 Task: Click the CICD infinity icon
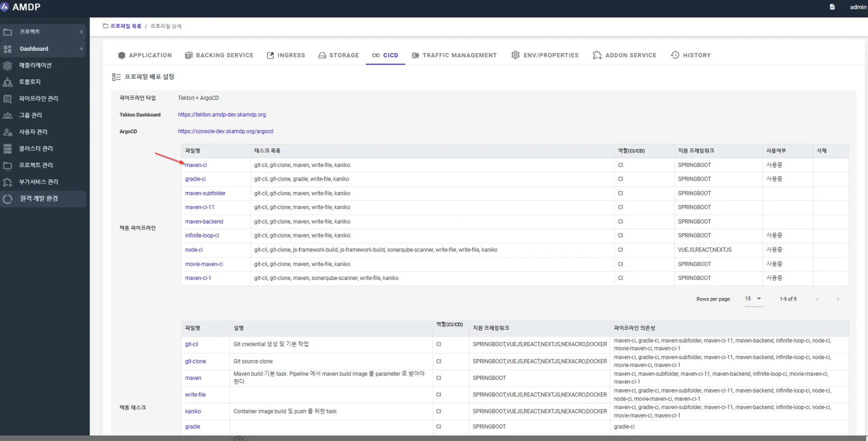tap(376, 55)
